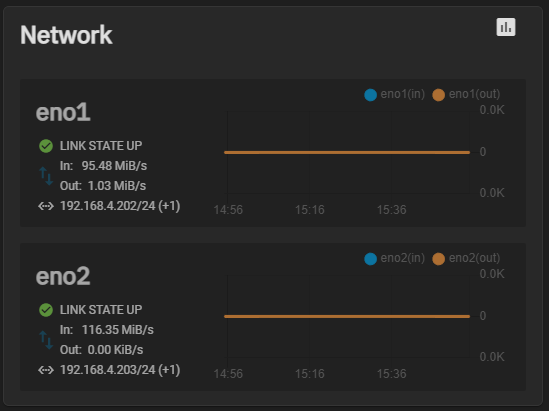Viewport: 549px width, 411px height.
Task: Click eno2 green link state checkmark
Action: coord(46,310)
